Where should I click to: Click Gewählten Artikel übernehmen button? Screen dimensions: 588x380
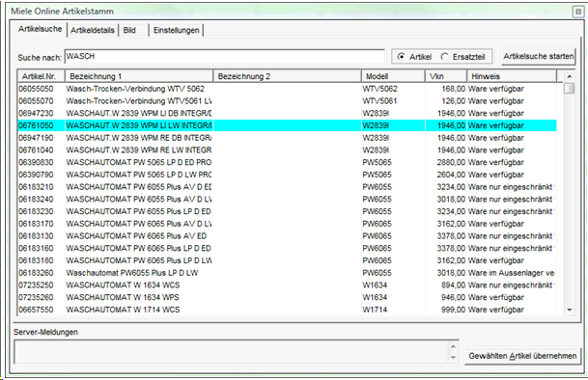point(522,356)
